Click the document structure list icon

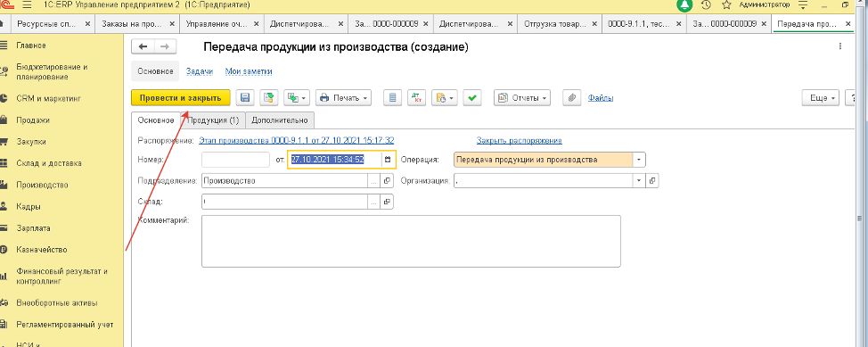click(x=393, y=97)
